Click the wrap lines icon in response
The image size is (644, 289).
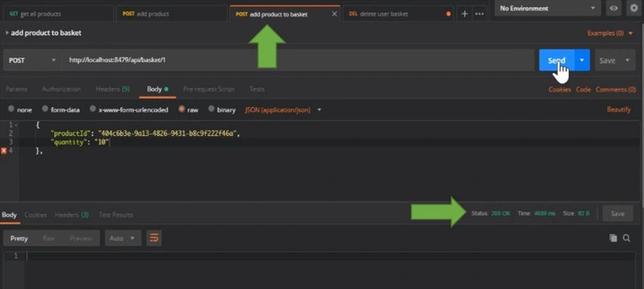point(154,238)
